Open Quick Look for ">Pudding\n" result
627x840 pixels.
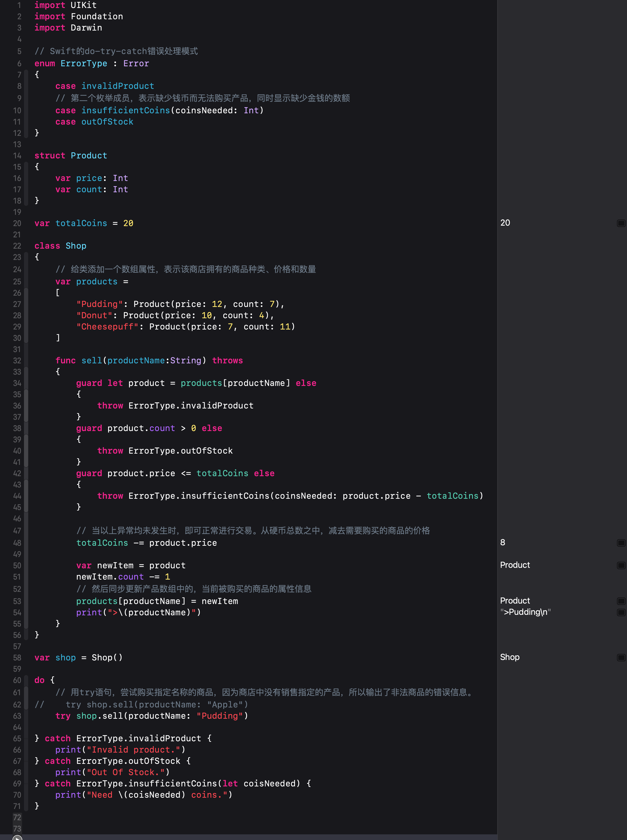click(x=621, y=612)
